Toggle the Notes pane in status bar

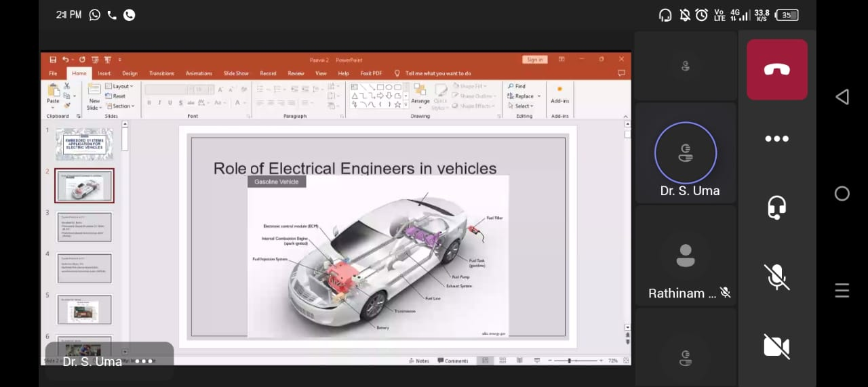(418, 361)
